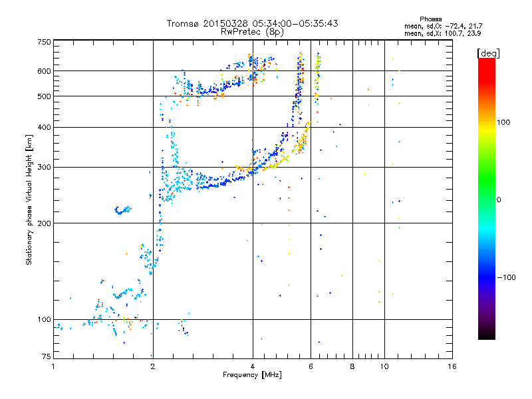Click the y-axis tick label '75'

[x=47, y=356]
